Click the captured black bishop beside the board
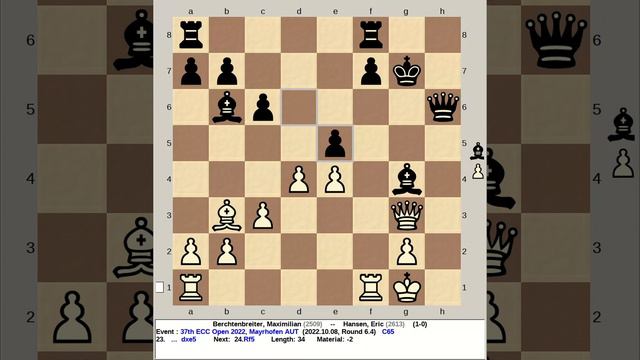Screen dimensions: 640x360 point(478,151)
